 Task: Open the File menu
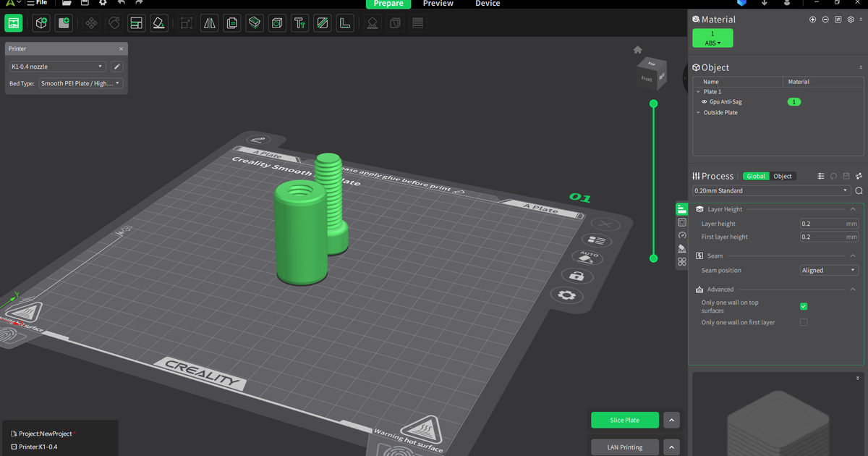click(40, 2)
